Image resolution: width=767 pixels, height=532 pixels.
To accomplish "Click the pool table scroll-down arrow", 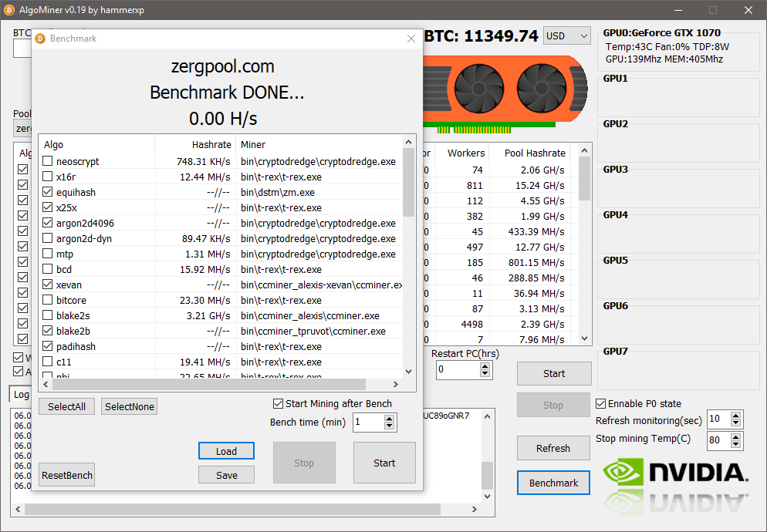I will [x=585, y=338].
